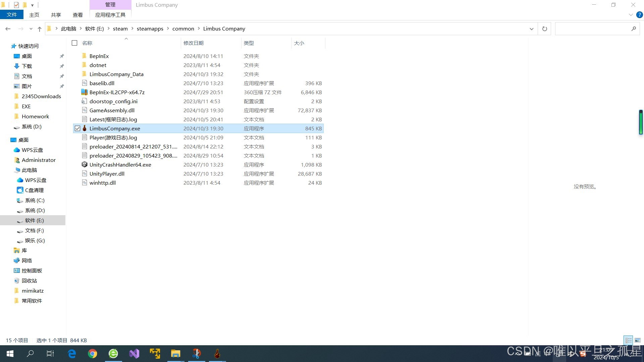This screenshot has height=362, width=644.
Task: Expand the address bar history dropdown
Action: coord(531,29)
